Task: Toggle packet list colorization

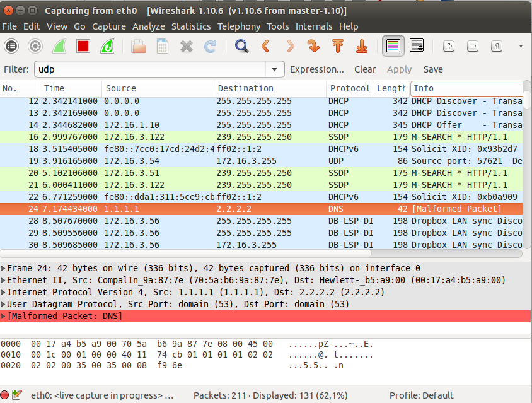Action: pos(393,46)
